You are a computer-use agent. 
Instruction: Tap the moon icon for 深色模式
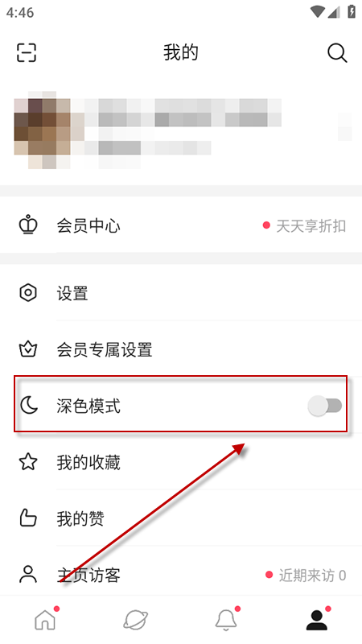click(x=29, y=406)
